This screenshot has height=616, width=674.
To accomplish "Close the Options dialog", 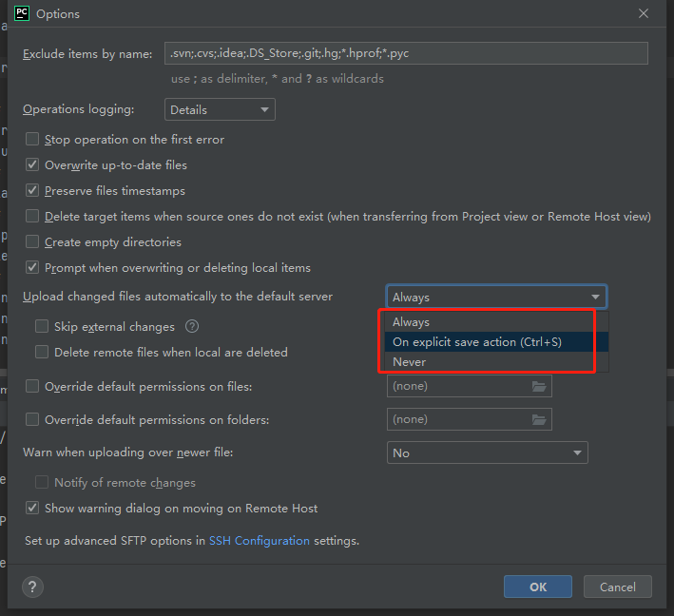I will (643, 13).
